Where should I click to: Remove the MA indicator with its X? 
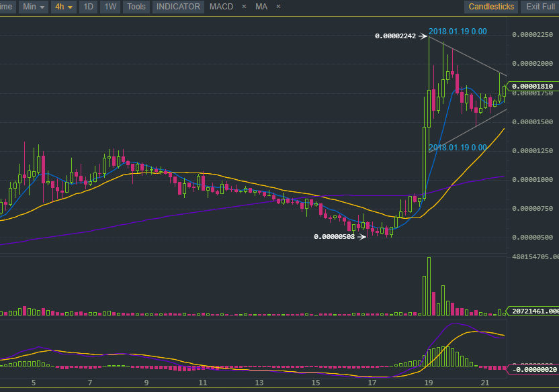pyautogui.click(x=278, y=7)
